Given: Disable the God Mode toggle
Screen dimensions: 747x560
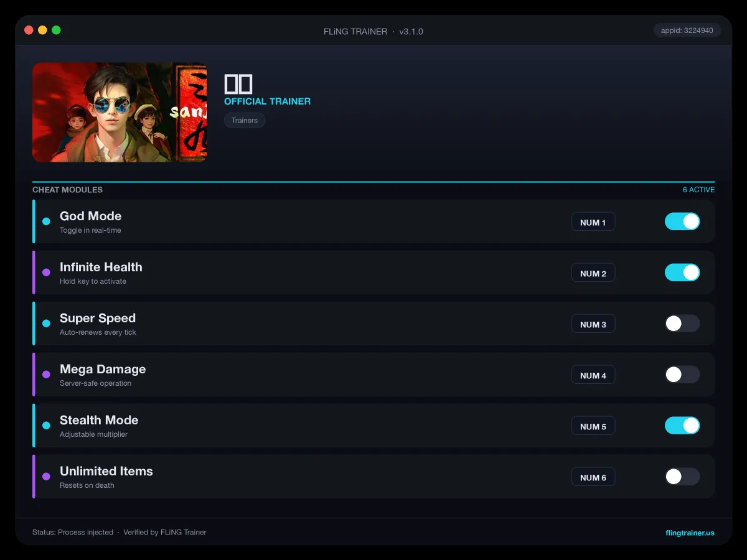Looking at the screenshot, I should pyautogui.click(x=682, y=222).
